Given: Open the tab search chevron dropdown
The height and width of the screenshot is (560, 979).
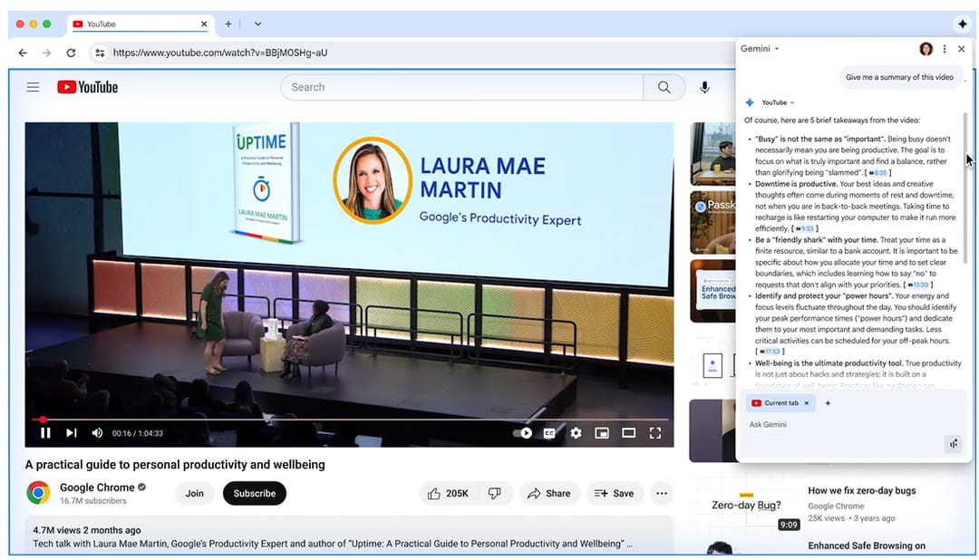Looking at the screenshot, I should point(257,24).
